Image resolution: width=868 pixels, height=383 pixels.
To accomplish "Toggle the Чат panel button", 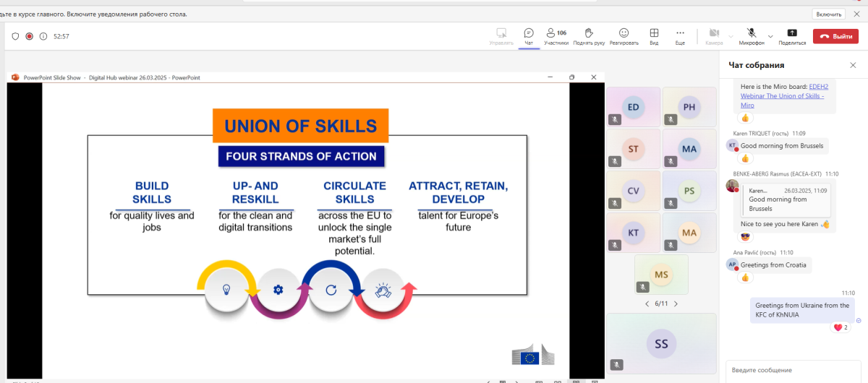I will coord(529,36).
